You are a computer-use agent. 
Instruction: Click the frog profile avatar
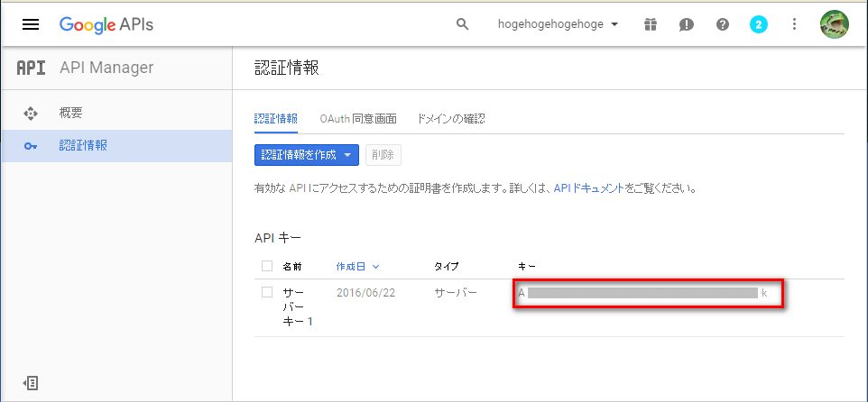click(x=834, y=24)
